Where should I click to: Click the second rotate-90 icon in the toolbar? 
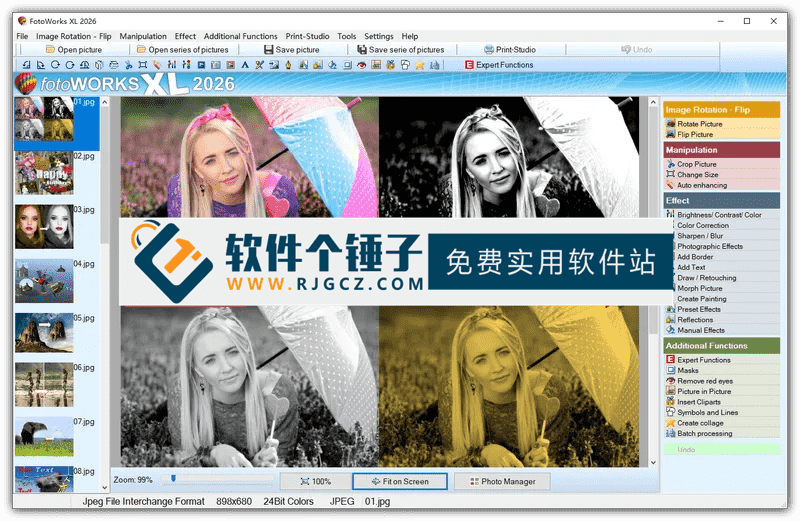coord(41,65)
